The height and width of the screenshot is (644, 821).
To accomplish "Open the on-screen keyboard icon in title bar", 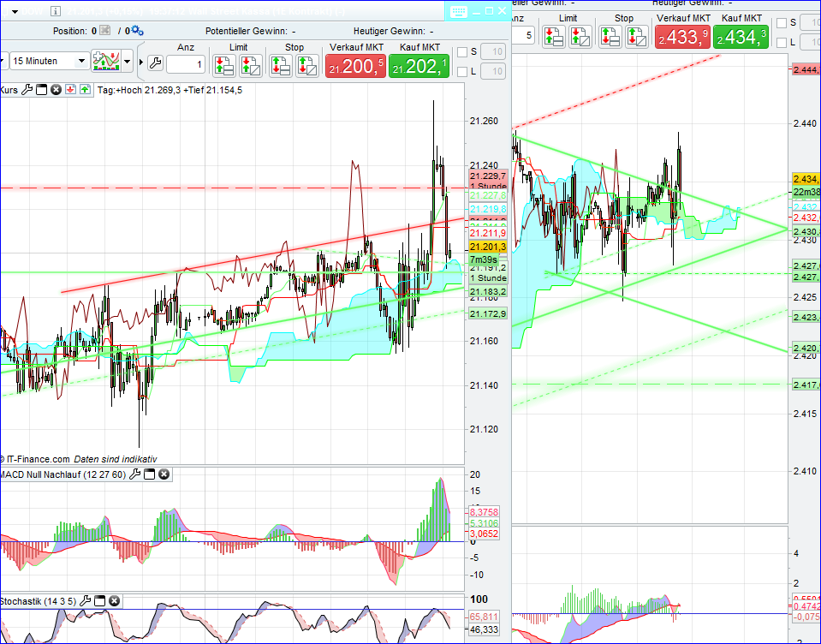I will tap(458, 11).
